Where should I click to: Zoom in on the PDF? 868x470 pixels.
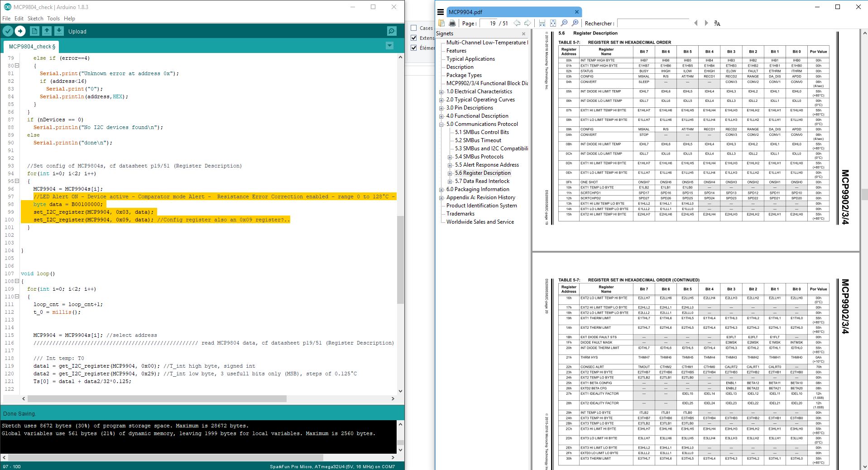pyautogui.click(x=575, y=23)
